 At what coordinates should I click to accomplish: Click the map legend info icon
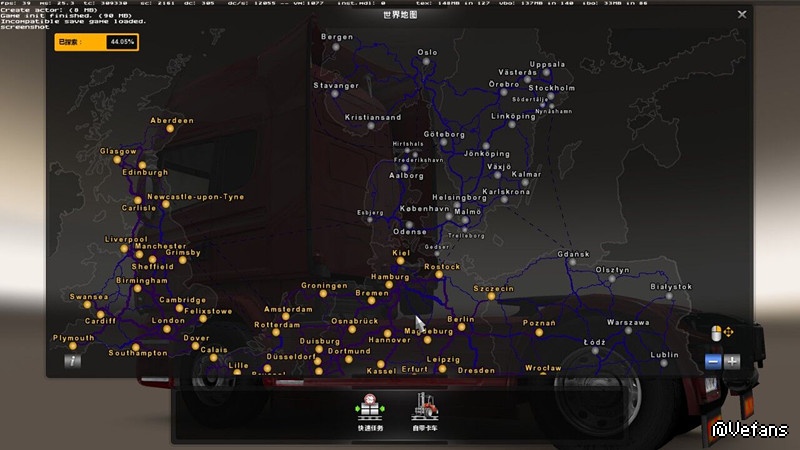72,361
